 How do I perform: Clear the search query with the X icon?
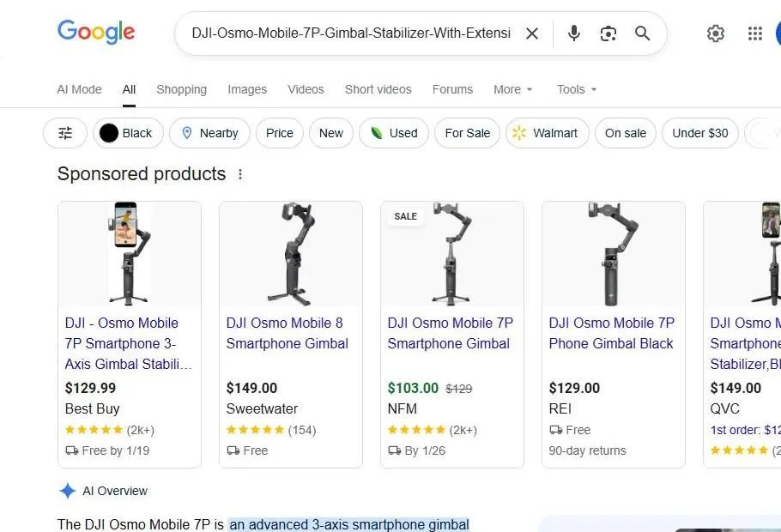[x=532, y=33]
